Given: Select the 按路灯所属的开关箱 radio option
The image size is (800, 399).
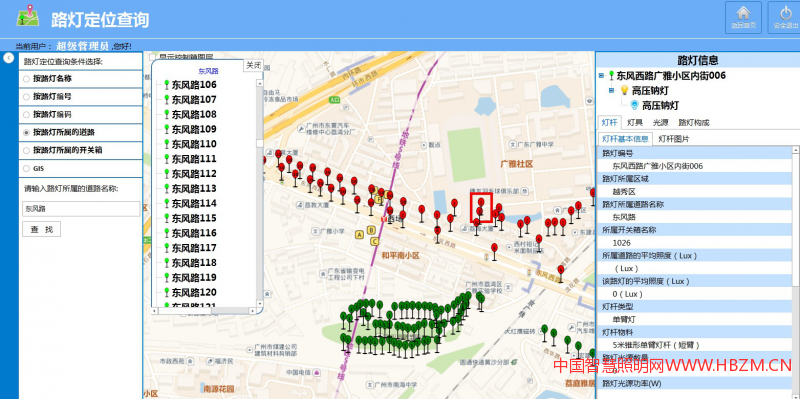Looking at the screenshot, I should pos(27,151).
